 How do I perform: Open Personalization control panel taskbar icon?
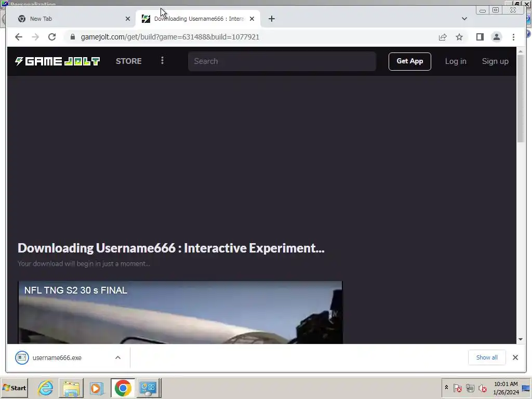(x=148, y=388)
